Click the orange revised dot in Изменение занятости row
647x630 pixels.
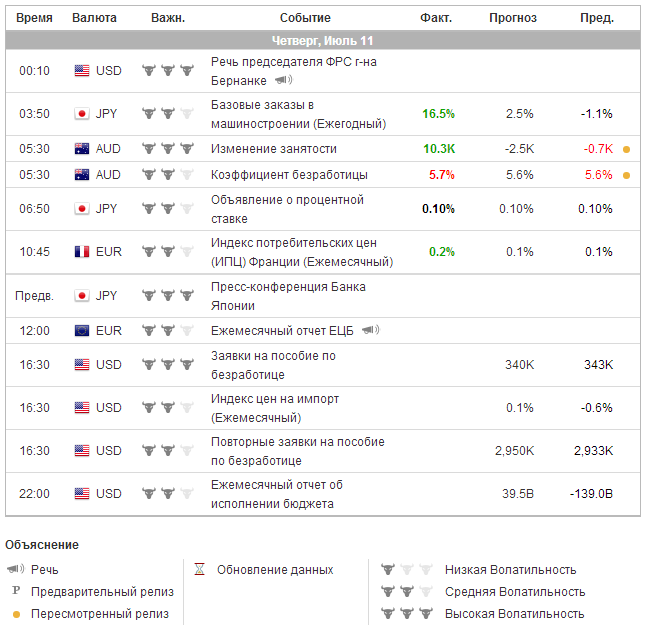pyautogui.click(x=627, y=149)
